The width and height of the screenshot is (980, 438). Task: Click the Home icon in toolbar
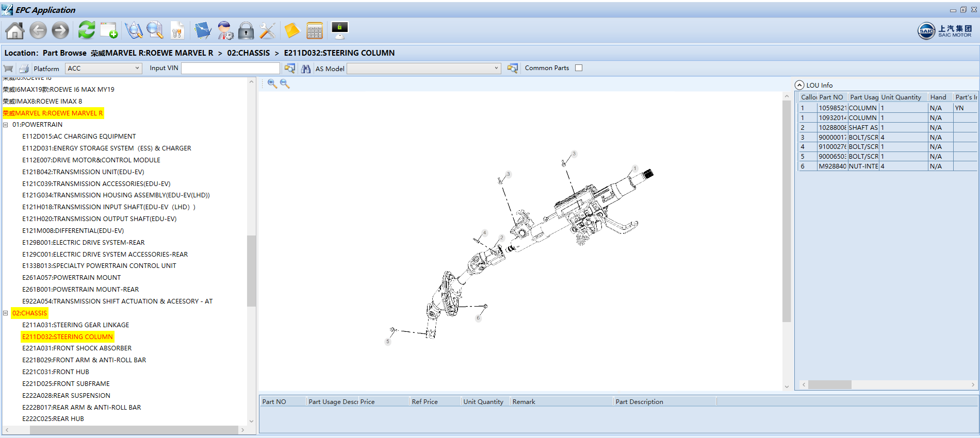pos(14,31)
